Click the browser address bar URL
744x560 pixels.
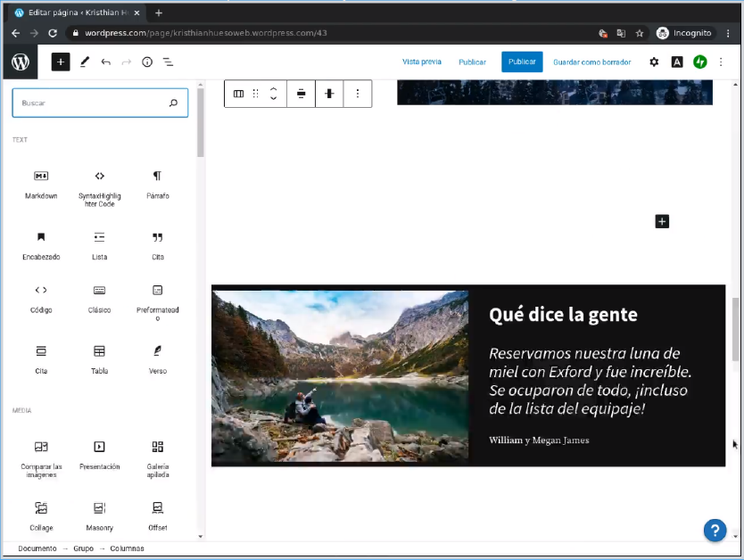click(206, 33)
